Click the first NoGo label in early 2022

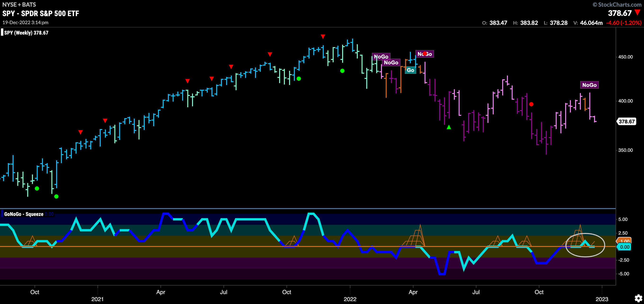[381, 57]
